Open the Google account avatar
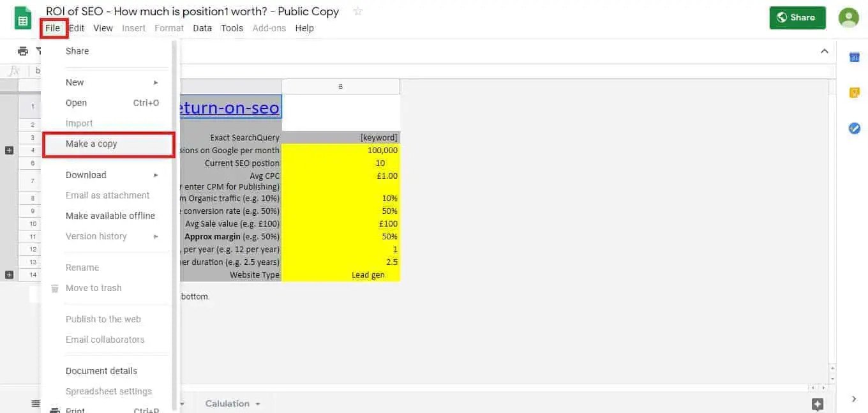 coord(848,18)
